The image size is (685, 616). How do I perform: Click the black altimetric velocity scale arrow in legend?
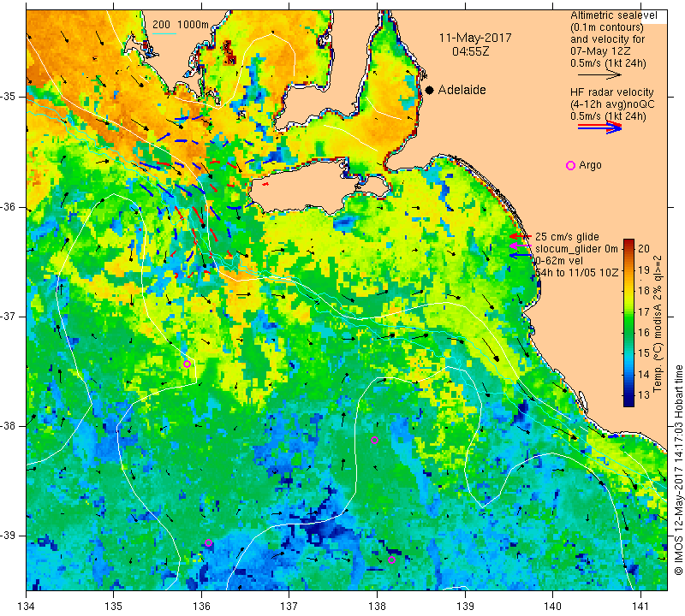(599, 75)
